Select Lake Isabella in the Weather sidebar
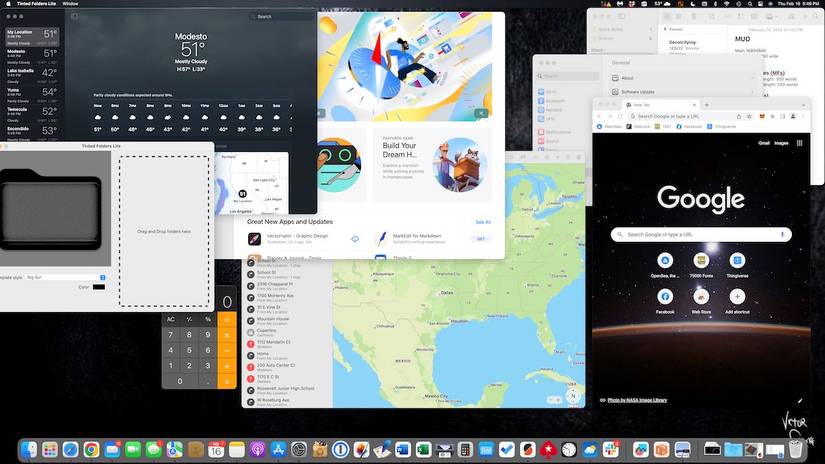The width and height of the screenshot is (825, 464). (32, 76)
